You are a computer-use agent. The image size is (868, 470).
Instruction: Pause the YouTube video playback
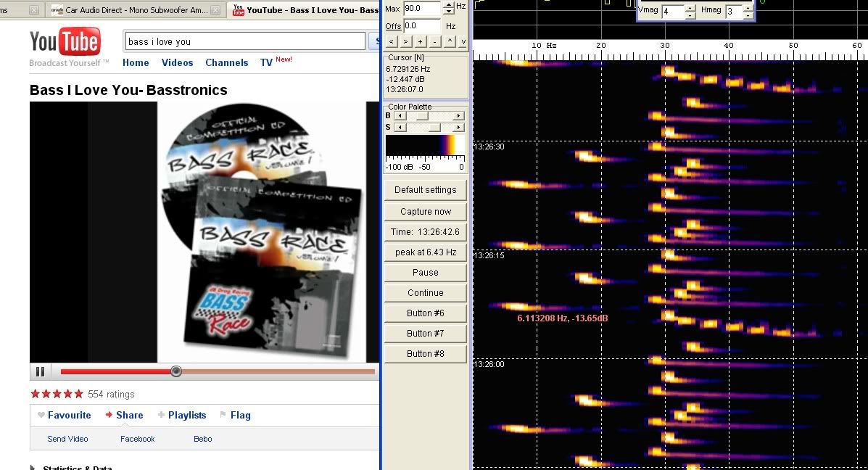pyautogui.click(x=40, y=371)
